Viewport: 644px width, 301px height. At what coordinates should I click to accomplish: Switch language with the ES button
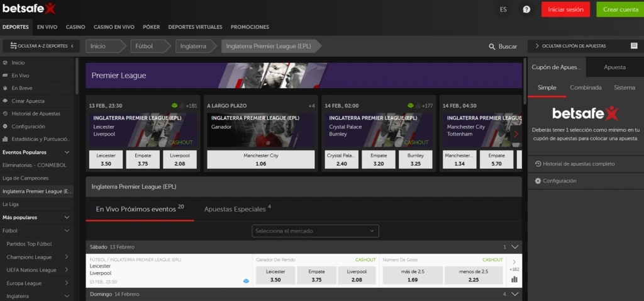[503, 9]
